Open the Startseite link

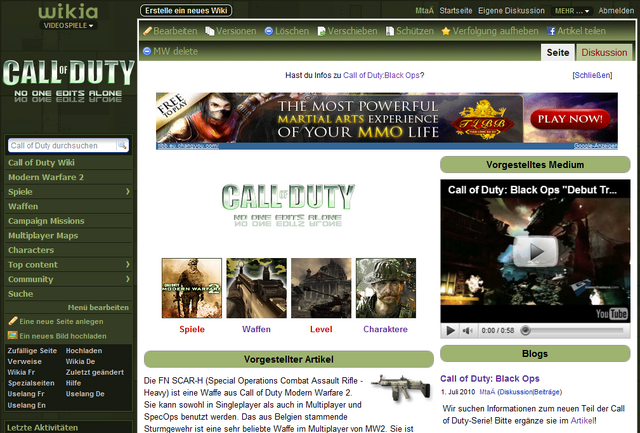pos(456,11)
